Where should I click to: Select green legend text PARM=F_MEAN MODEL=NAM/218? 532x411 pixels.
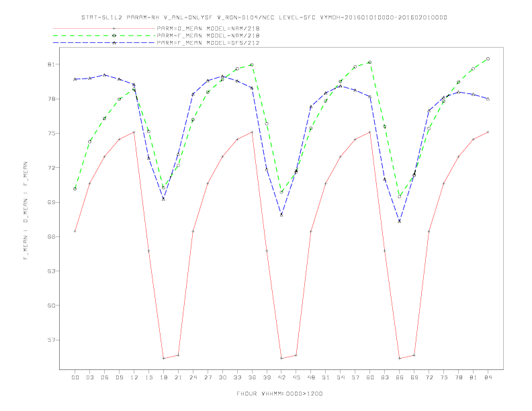(x=208, y=36)
